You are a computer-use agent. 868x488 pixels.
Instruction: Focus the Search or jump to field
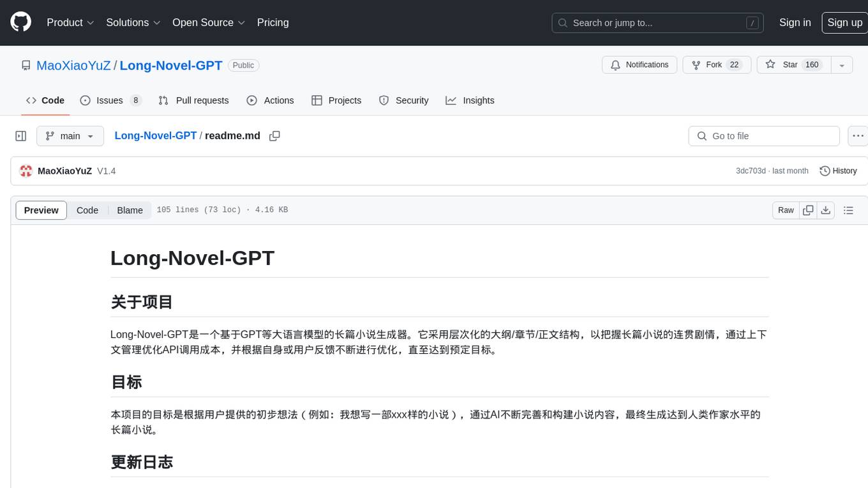[x=659, y=23]
